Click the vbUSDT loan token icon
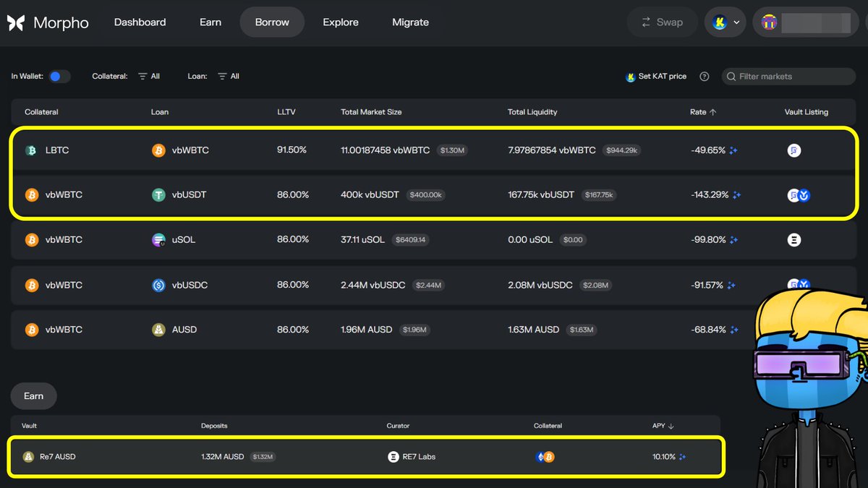Viewport: 868px width, 488px height. point(158,194)
